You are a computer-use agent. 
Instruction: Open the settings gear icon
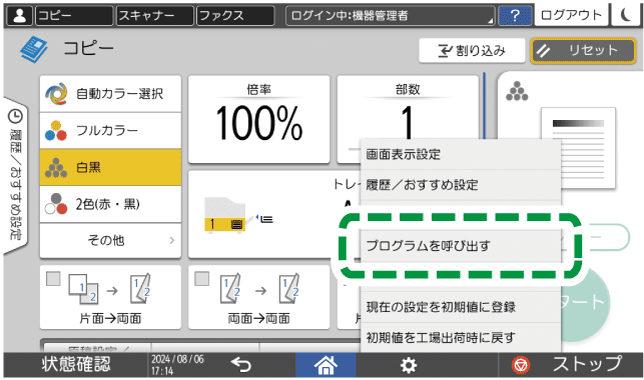pos(409,365)
